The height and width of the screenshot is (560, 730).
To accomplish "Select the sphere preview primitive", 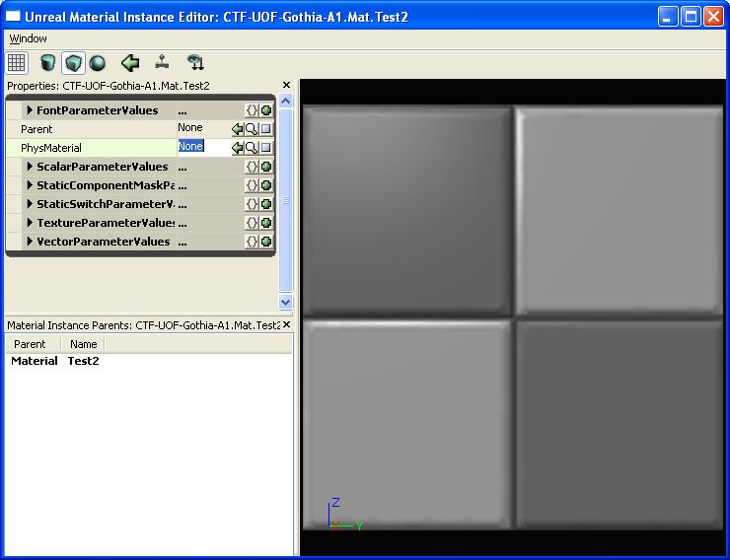I will [98, 63].
